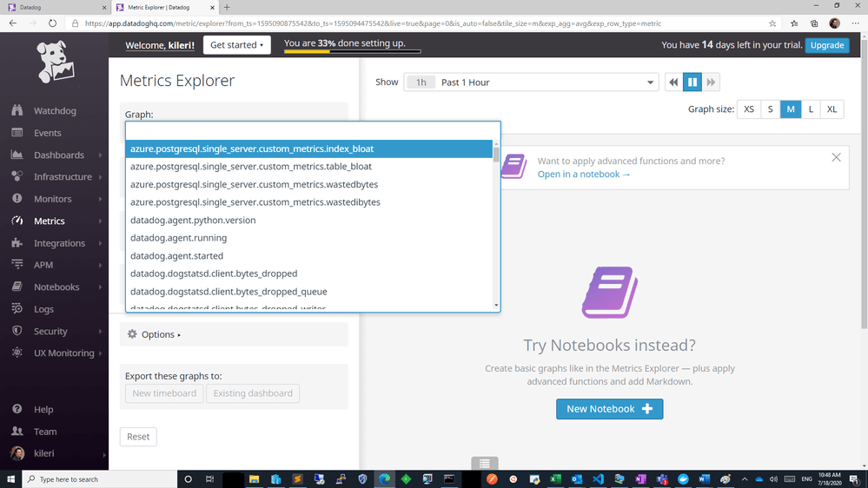
Task: Click the Notebooks sidebar icon
Action: coord(17,287)
